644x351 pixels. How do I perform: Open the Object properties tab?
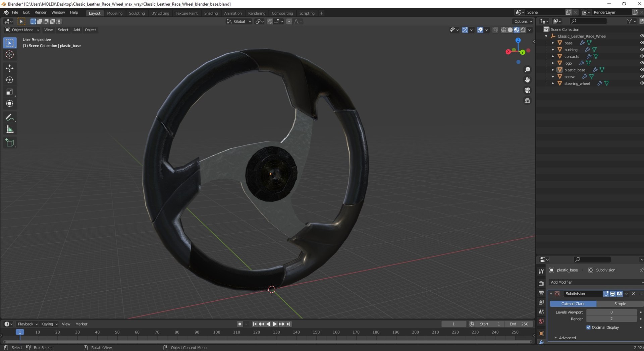(x=541, y=333)
